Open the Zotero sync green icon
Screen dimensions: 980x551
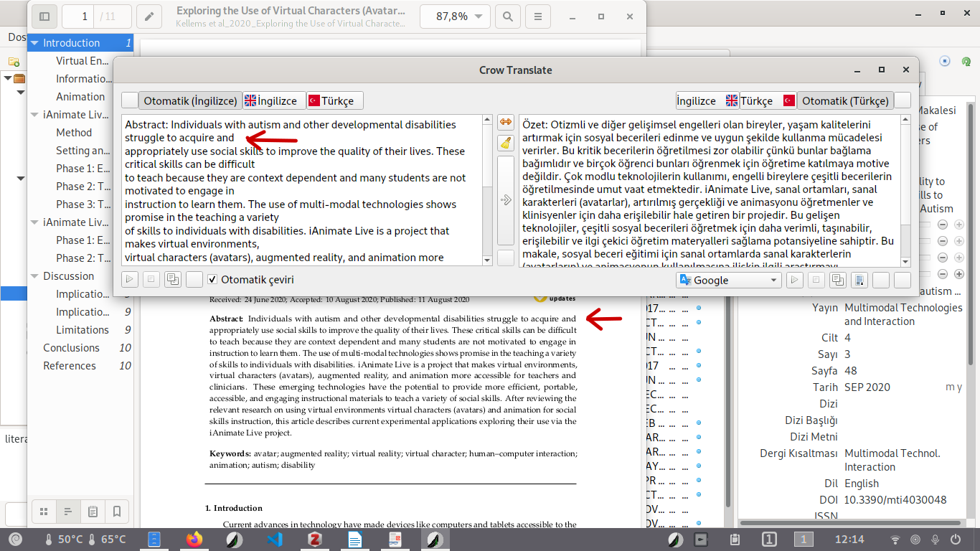[x=966, y=61]
